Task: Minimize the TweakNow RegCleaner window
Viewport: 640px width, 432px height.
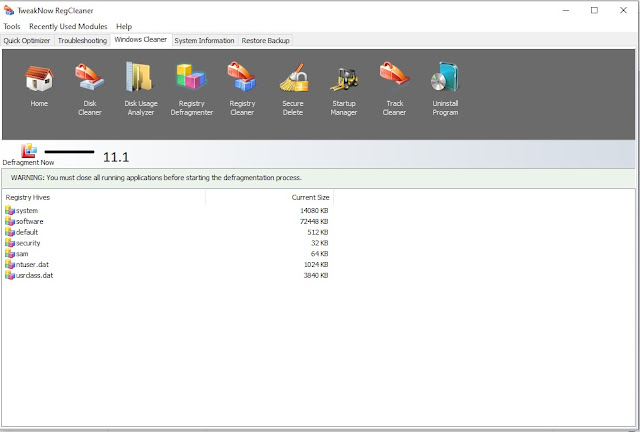Action: (x=566, y=11)
